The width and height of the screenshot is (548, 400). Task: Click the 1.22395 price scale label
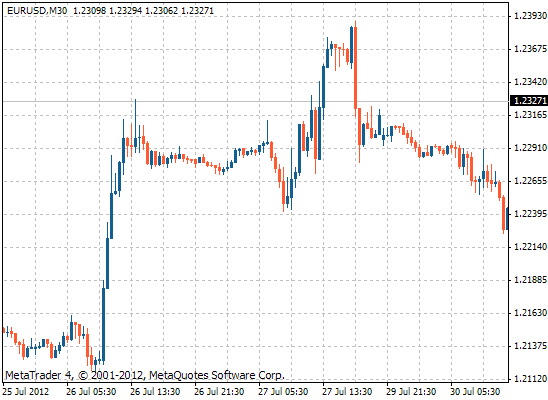coord(530,214)
